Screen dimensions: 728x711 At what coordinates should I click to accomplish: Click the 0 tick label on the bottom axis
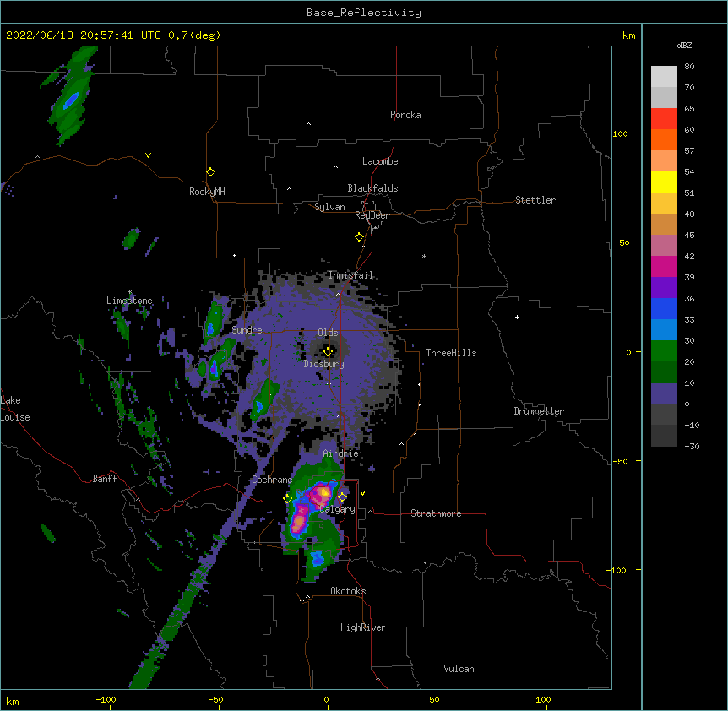tap(326, 699)
